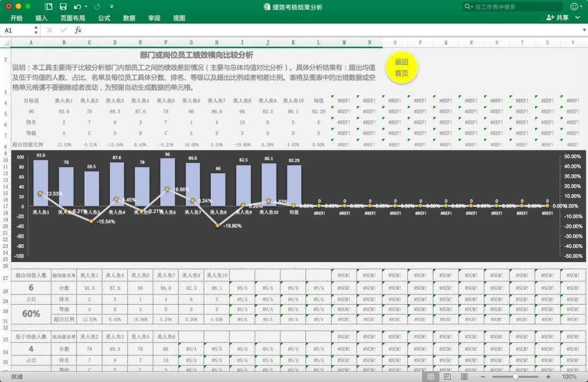This screenshot has width=588, height=382.
Task: Click the zoom out minus icon
Action: (x=482, y=377)
